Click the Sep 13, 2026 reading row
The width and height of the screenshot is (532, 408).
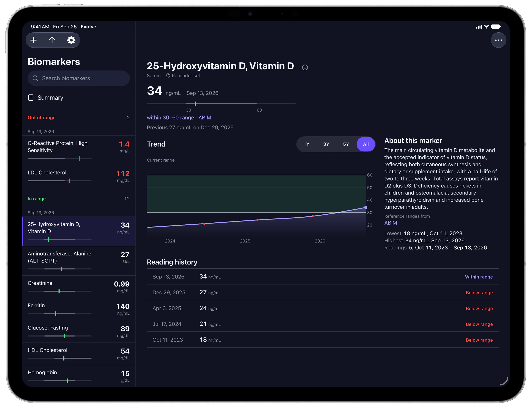pyautogui.click(x=323, y=277)
